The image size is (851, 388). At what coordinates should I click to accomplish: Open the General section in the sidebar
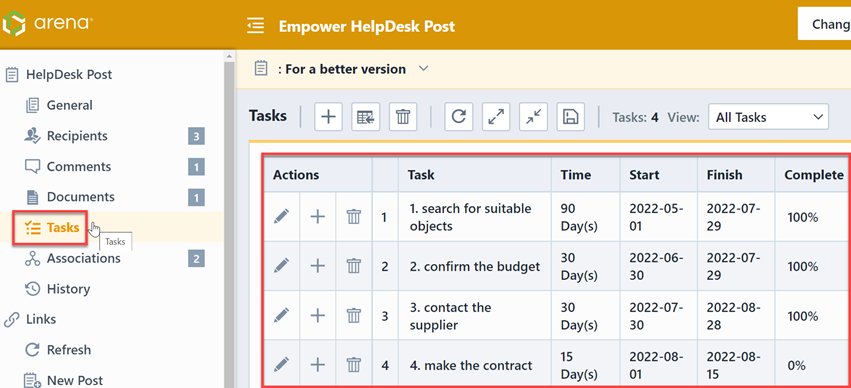(69, 105)
